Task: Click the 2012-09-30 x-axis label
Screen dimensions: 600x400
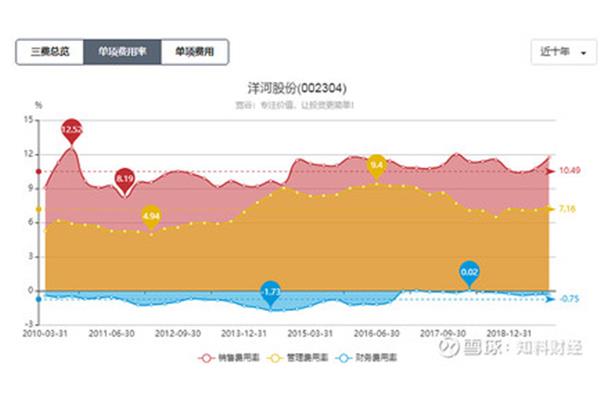Action: 178,334
